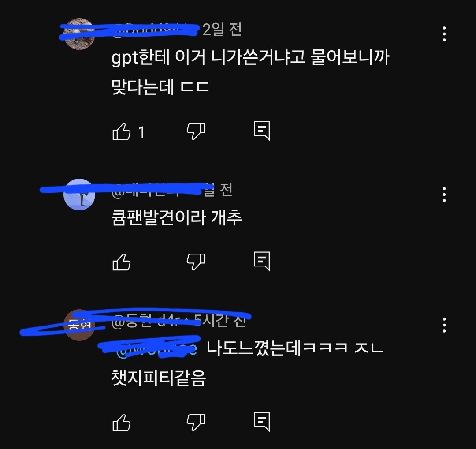The width and height of the screenshot is (476, 449).
Task: Like the 쿰팬발견이라 개추 comment
Action: click(122, 262)
